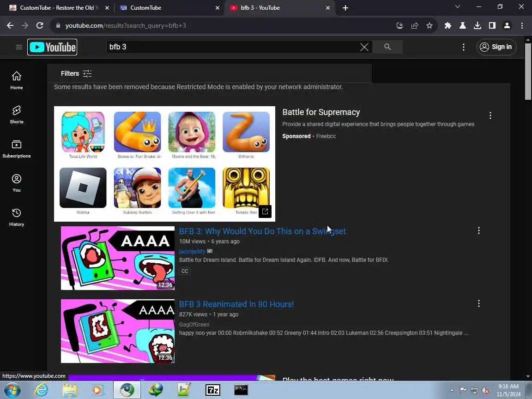Bookmark this page with the star icon
The image size is (532, 399).
[429, 25]
